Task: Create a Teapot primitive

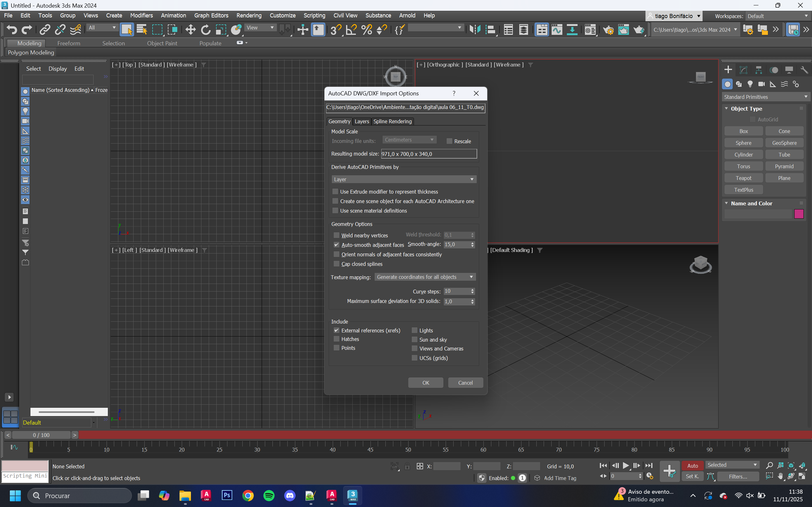Action: [x=743, y=178]
